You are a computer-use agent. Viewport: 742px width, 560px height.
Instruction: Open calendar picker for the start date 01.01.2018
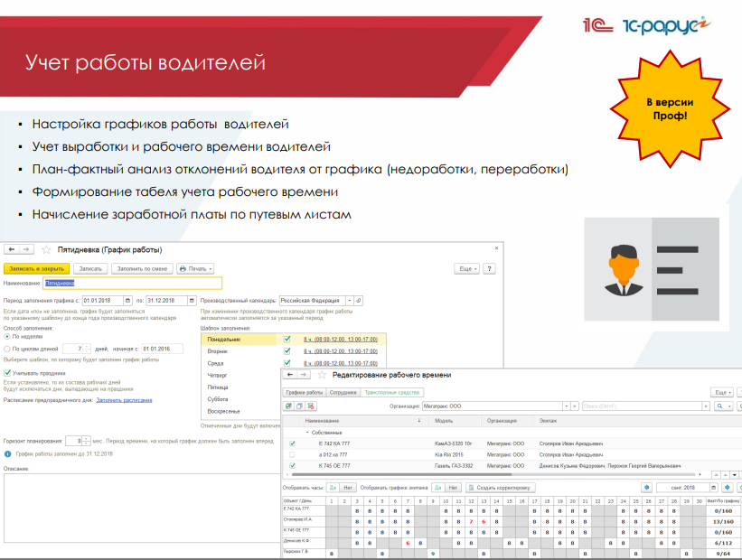click(127, 300)
